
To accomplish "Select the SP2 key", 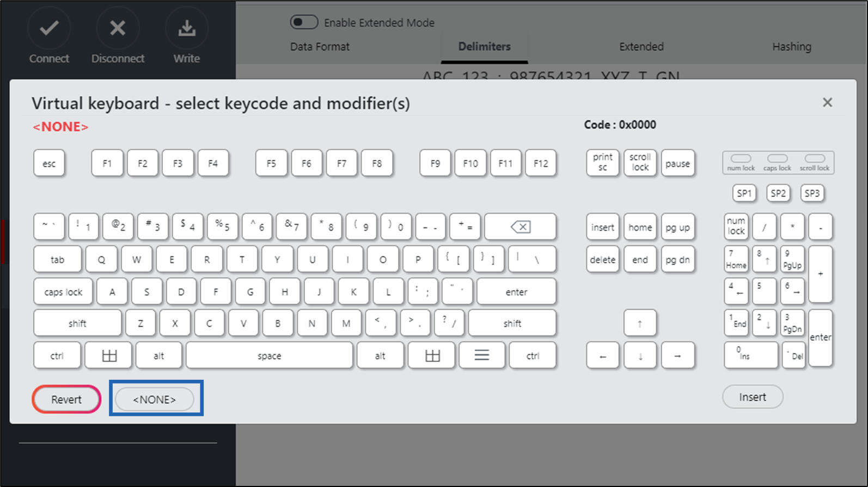I will tap(778, 193).
